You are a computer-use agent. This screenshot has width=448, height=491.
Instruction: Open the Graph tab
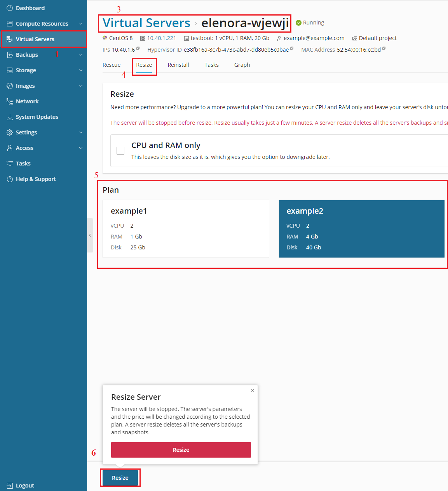[x=242, y=65]
